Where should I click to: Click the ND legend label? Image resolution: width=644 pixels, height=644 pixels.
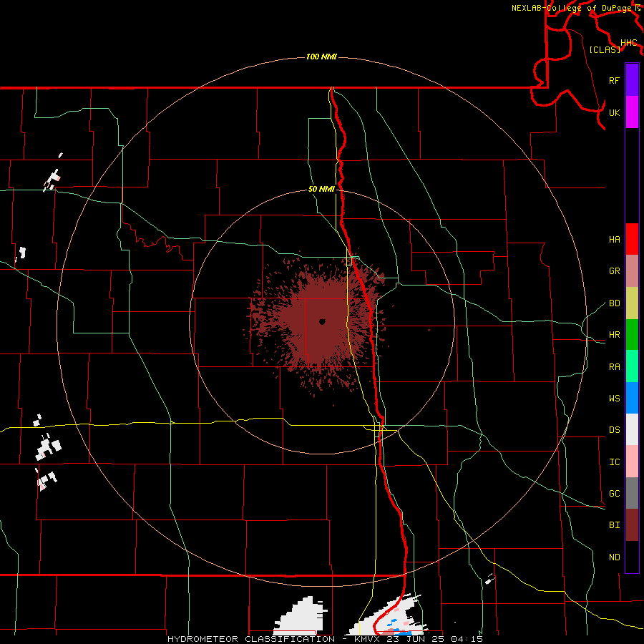point(614,557)
